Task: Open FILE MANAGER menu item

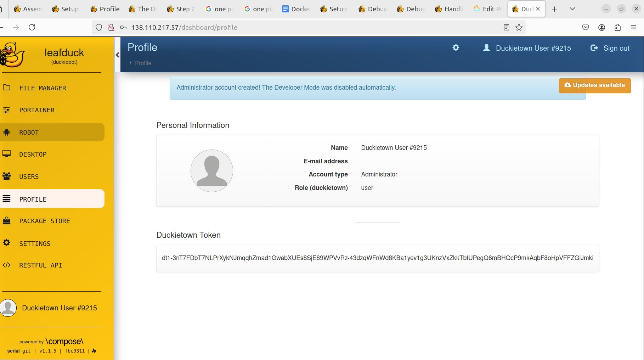Action: (x=52, y=88)
